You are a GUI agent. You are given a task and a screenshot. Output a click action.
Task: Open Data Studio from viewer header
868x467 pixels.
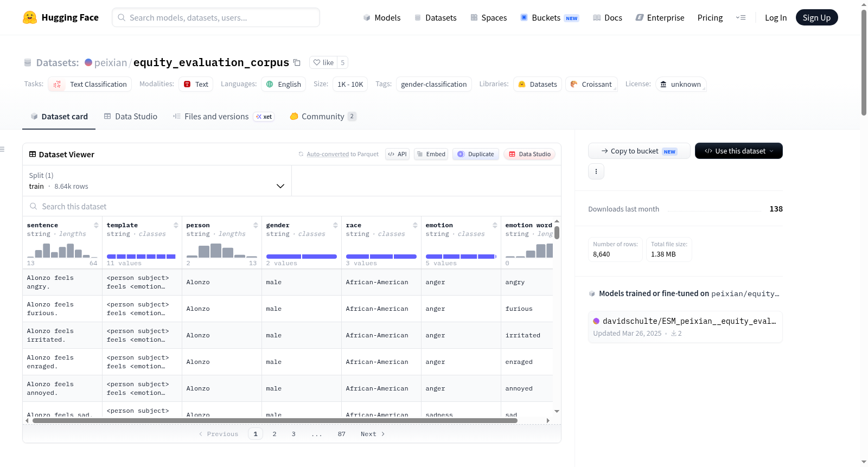529,154
